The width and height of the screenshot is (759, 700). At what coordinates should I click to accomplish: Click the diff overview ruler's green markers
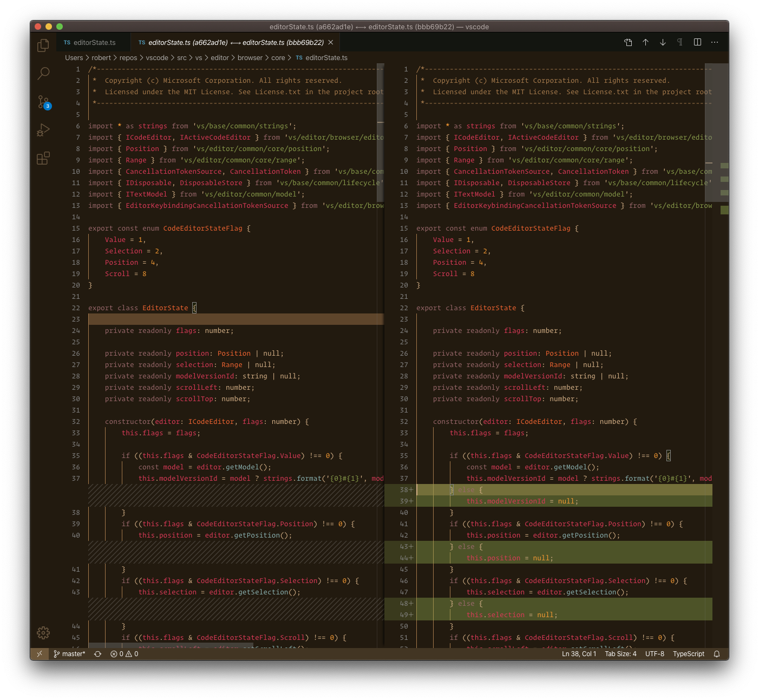point(724,188)
